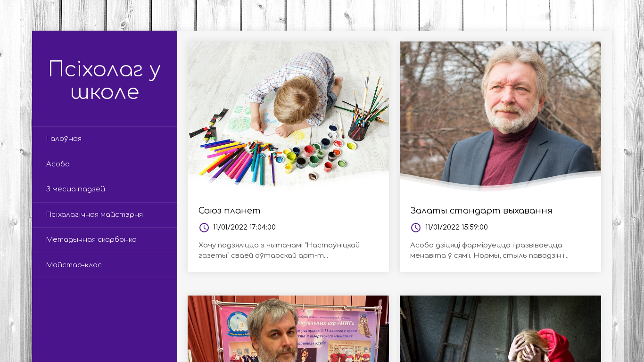Open the Галоўная menu item
Image resolution: width=644 pixels, height=362 pixels.
click(x=105, y=139)
